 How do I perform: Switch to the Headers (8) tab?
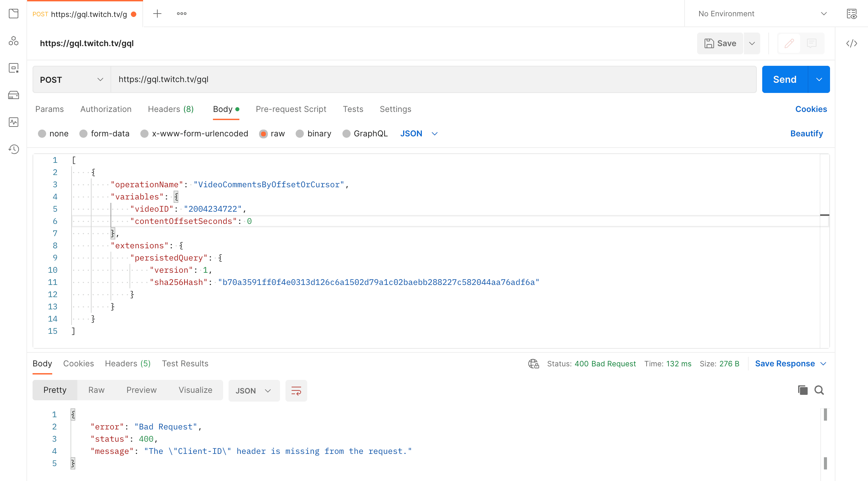pyautogui.click(x=171, y=109)
